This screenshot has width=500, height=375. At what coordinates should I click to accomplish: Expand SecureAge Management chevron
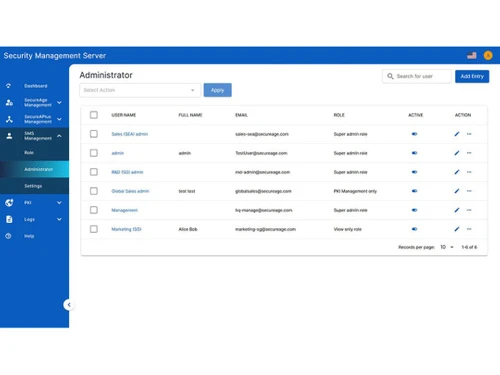[59, 102]
